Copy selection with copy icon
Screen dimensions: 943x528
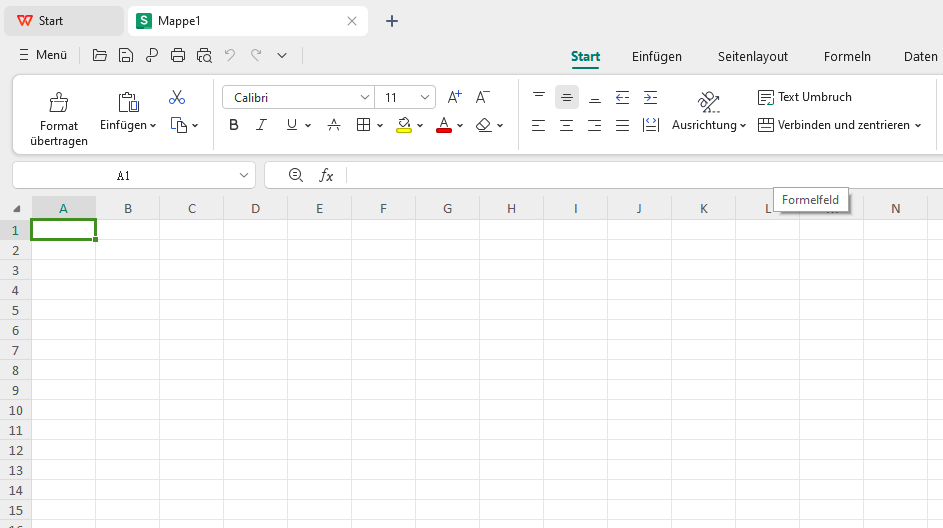(179, 125)
